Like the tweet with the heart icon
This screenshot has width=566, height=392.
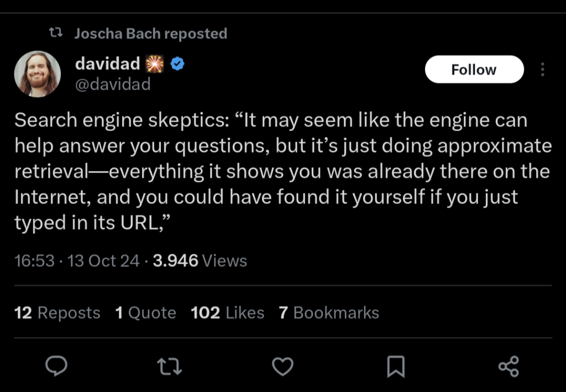coord(282,367)
